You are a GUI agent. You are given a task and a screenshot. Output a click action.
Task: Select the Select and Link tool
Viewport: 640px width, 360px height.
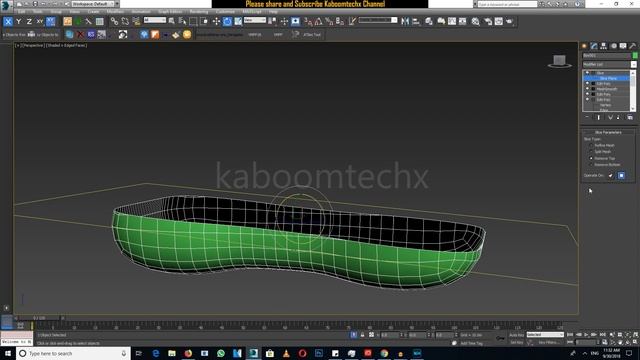(114, 21)
